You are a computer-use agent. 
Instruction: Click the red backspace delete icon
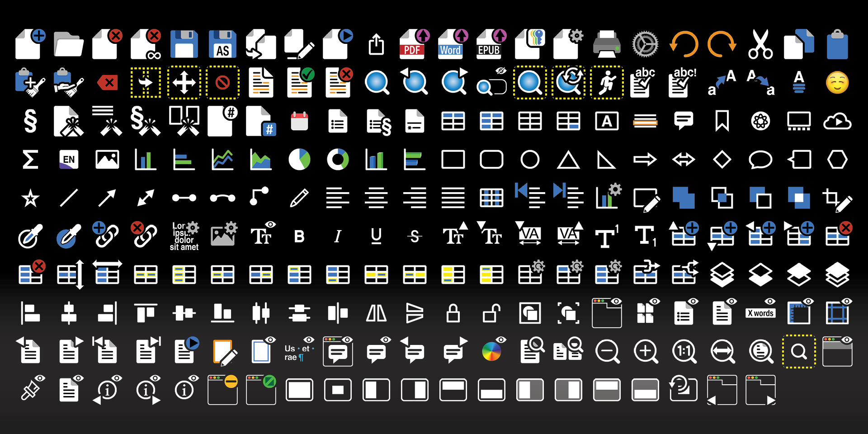107,83
